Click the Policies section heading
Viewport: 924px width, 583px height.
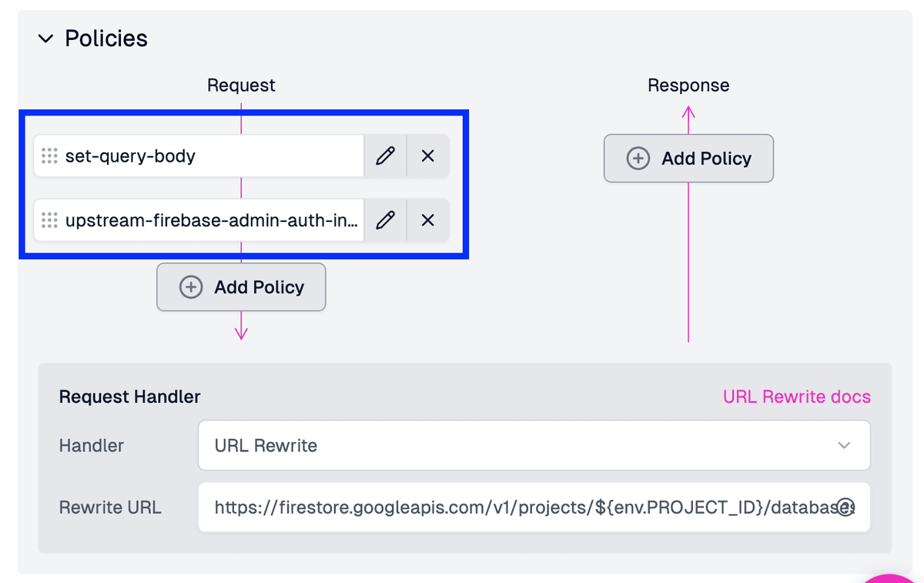[106, 39]
